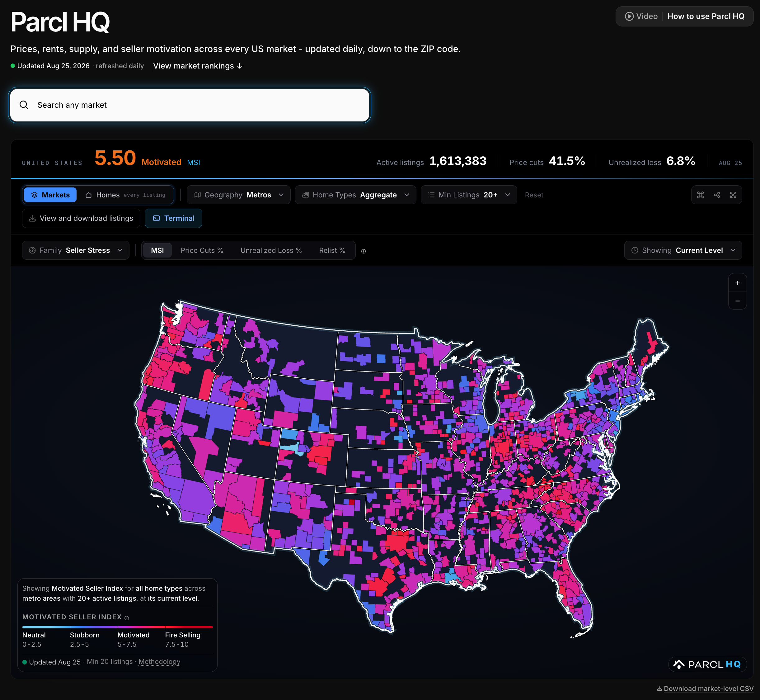Viewport: 760px width, 700px height.
Task: Select the Unrealized Loss % tab
Action: pos(271,250)
